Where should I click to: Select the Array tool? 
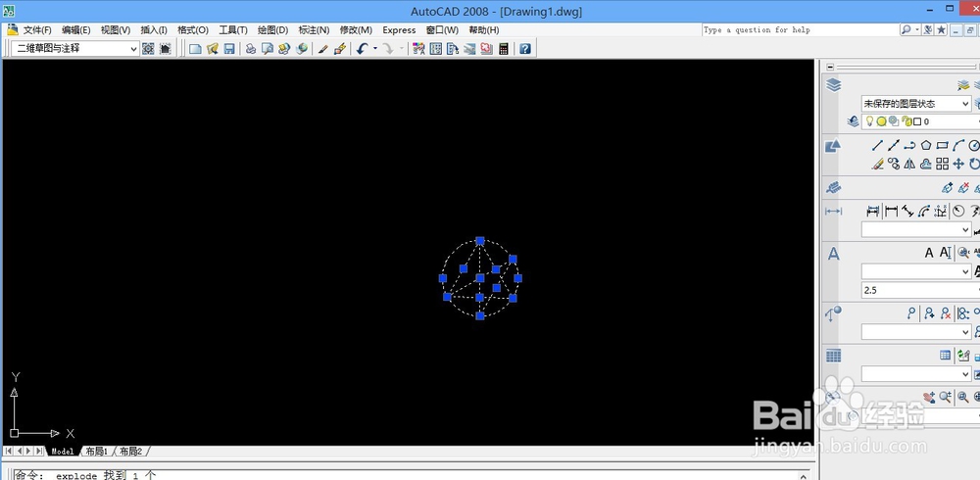point(943,164)
